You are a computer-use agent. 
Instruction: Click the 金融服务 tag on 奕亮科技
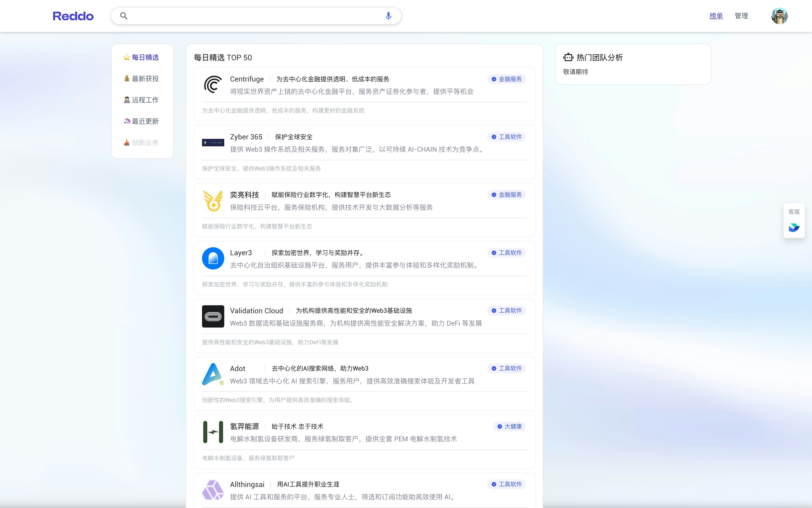pyautogui.click(x=507, y=195)
